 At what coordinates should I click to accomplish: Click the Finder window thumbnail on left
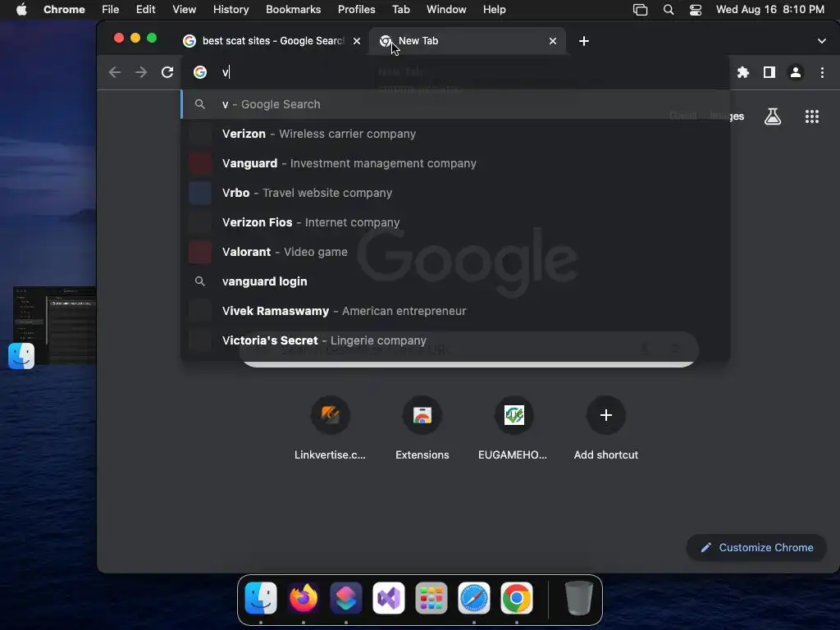click(x=55, y=325)
